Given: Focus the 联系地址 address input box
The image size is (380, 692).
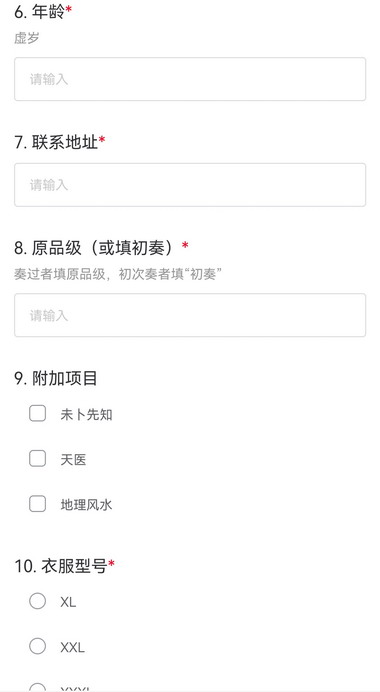Looking at the screenshot, I should click(190, 184).
